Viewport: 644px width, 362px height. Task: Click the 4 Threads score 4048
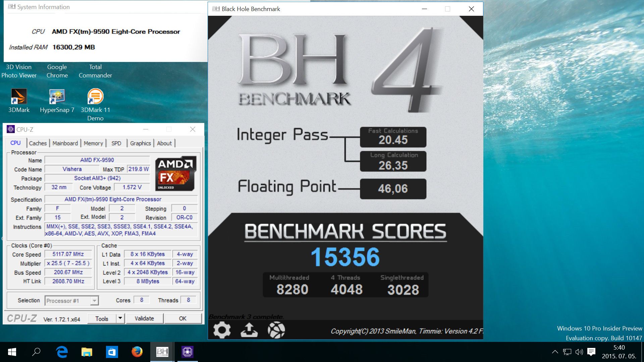point(346,290)
